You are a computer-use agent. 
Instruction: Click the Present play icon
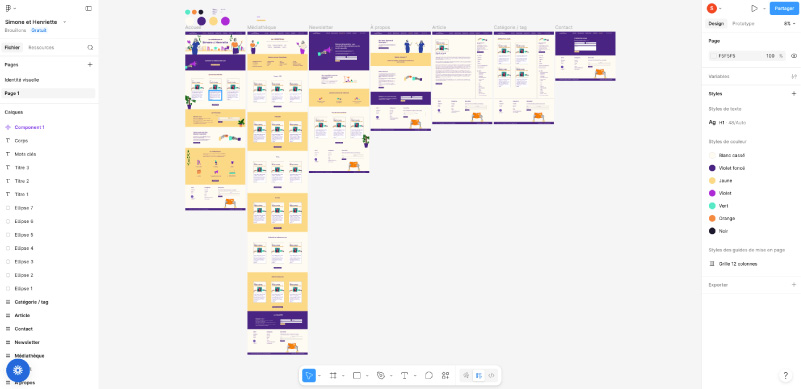click(x=754, y=8)
